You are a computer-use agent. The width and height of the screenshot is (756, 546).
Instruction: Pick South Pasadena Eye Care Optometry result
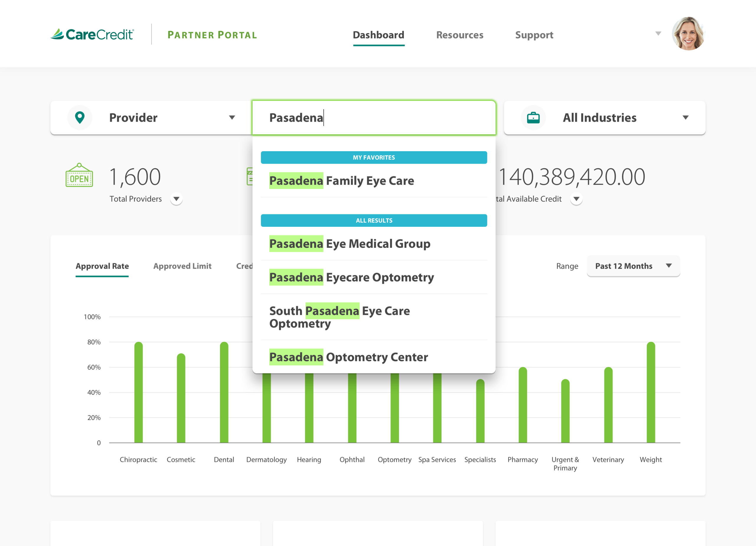(x=339, y=317)
